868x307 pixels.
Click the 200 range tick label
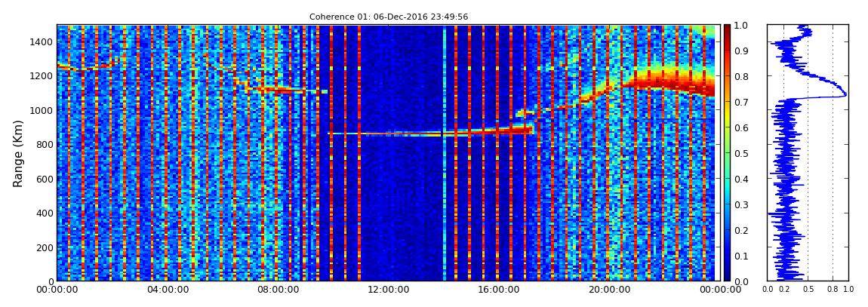(x=43, y=247)
